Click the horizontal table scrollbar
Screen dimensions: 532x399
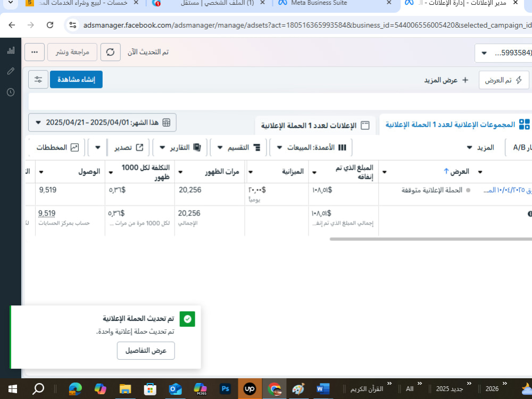coord(430,239)
